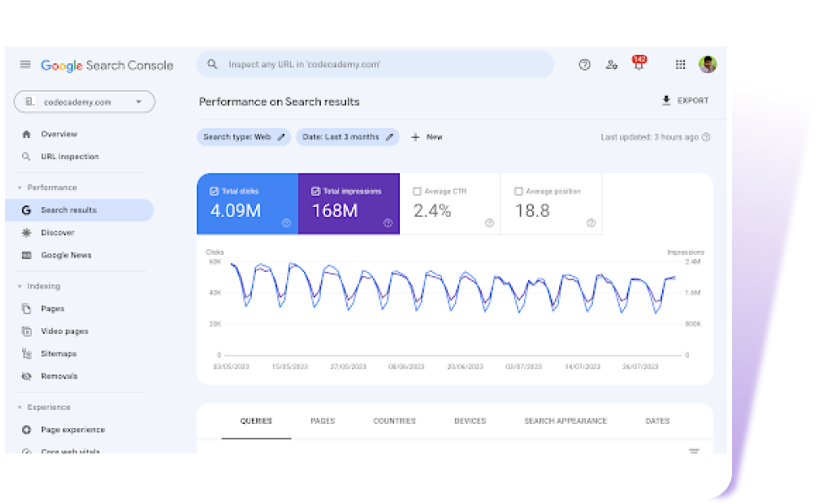Click the Total clicks help icon
822x504 pixels.
(286, 223)
